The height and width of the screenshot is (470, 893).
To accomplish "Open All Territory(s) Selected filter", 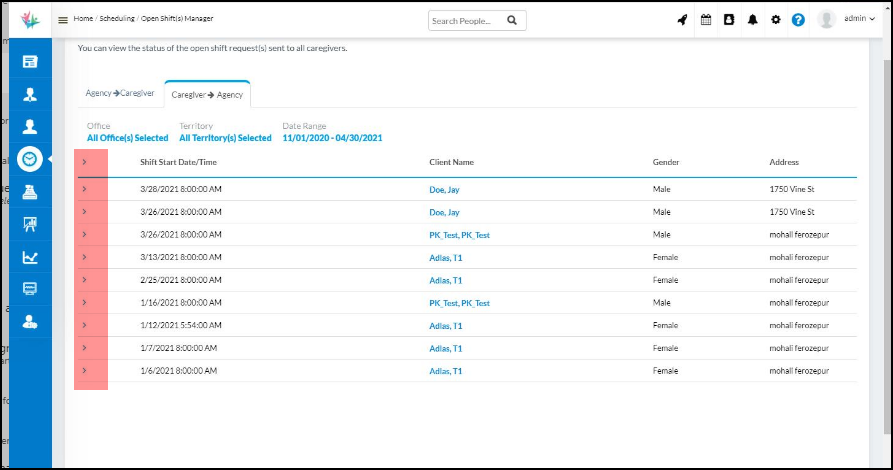I will coord(225,138).
